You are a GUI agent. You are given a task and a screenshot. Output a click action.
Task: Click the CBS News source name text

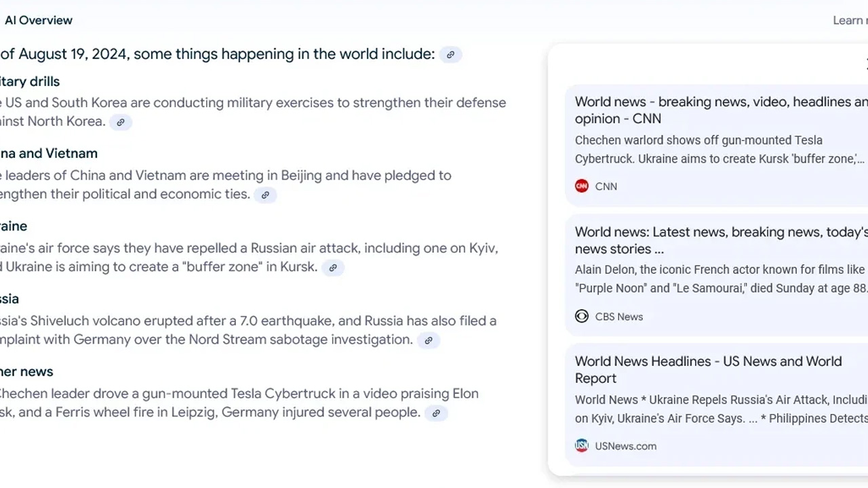619,317
